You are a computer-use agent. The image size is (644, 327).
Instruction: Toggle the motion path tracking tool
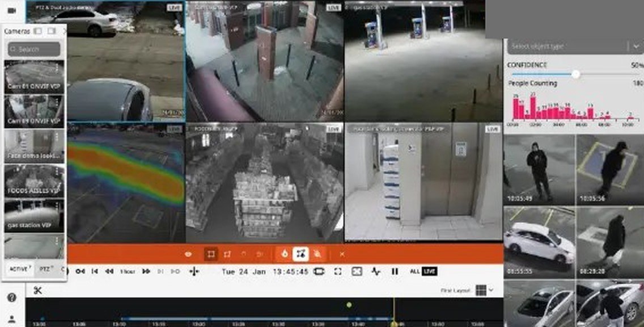coord(300,254)
